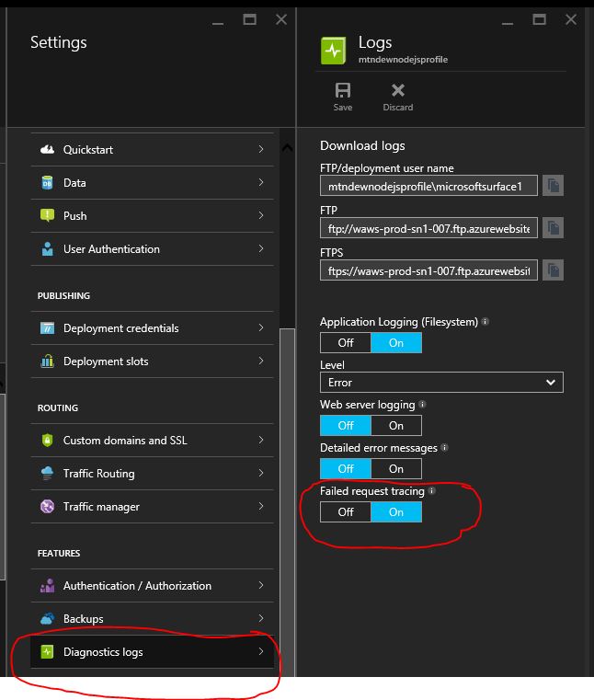Open the Authentication / Authorization item
The height and width of the screenshot is (700, 594).
tap(153, 585)
